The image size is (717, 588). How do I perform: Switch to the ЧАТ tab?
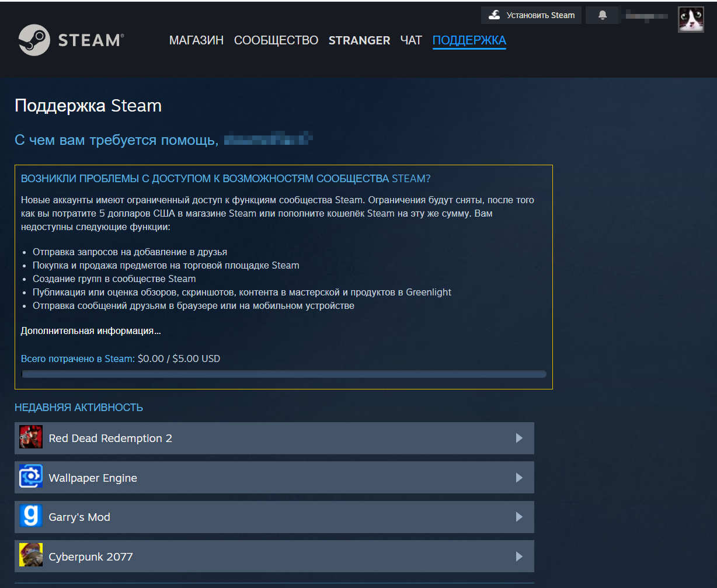click(411, 40)
